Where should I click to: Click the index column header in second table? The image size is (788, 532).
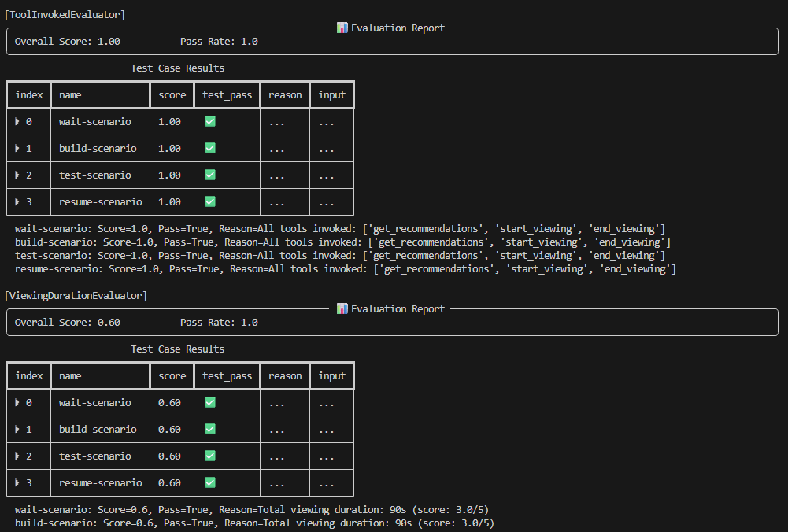tap(29, 375)
